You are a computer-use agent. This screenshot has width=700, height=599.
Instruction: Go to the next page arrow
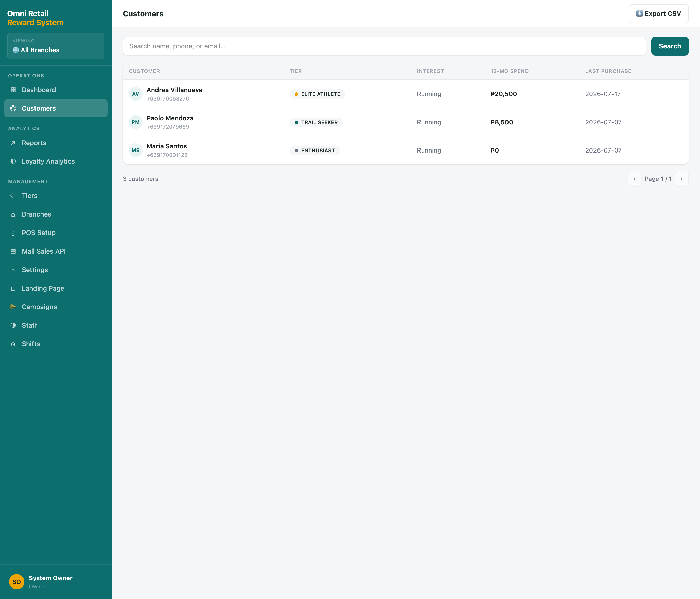click(681, 179)
